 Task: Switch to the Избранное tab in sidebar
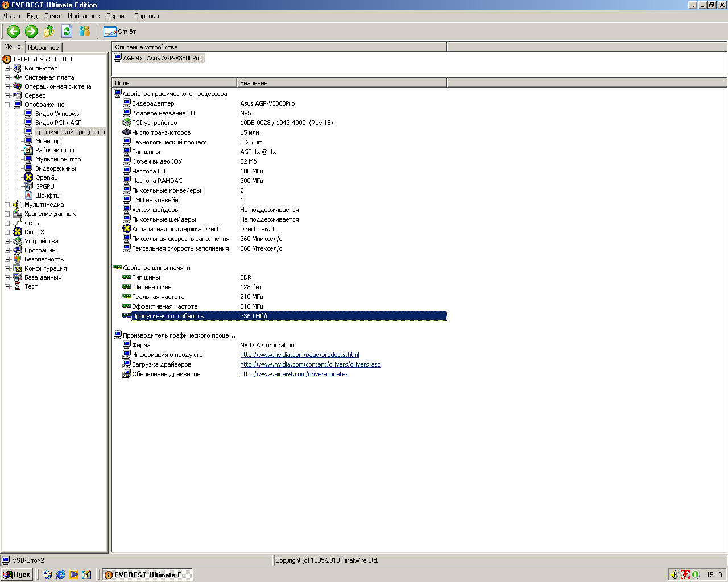pyautogui.click(x=43, y=48)
